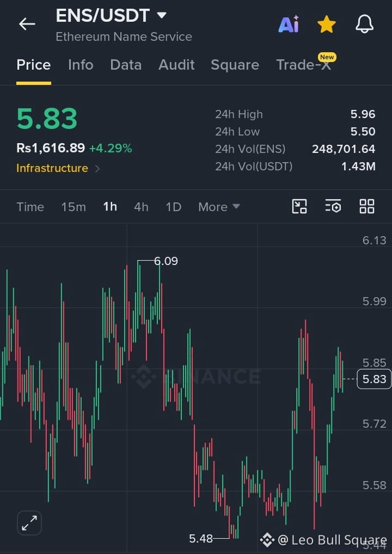Viewport: 392px width, 554px height.
Task: Click the 6.09 chart high marker
Action: 166,261
